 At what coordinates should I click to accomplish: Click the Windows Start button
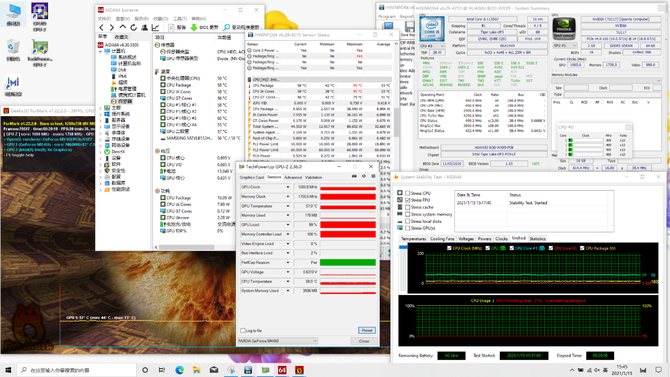pyautogui.click(x=8, y=370)
